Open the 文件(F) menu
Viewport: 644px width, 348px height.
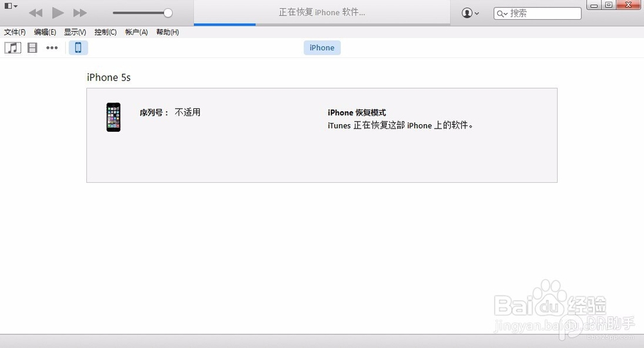tap(15, 32)
